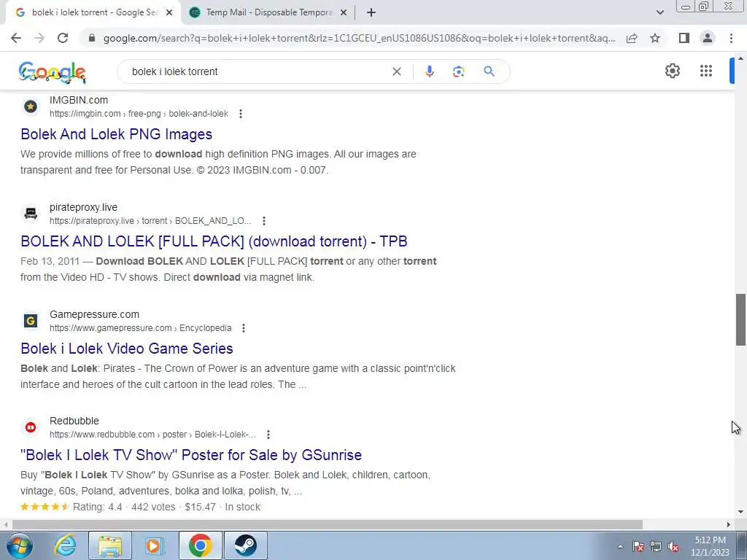Reload the Google search page

click(63, 38)
